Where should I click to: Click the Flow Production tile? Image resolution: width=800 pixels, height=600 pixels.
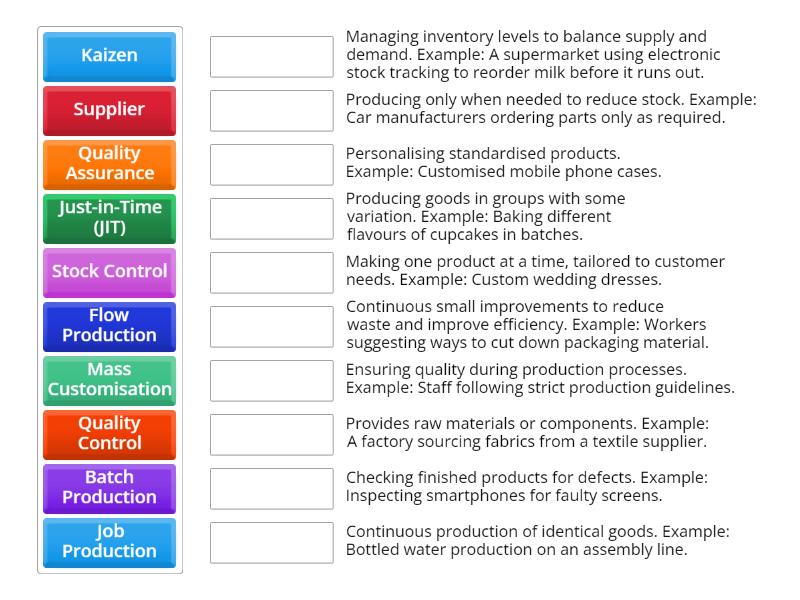click(x=109, y=326)
